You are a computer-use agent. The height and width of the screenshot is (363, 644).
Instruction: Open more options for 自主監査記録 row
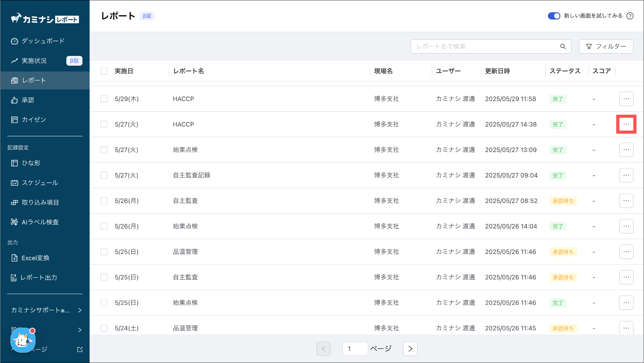pyautogui.click(x=626, y=175)
